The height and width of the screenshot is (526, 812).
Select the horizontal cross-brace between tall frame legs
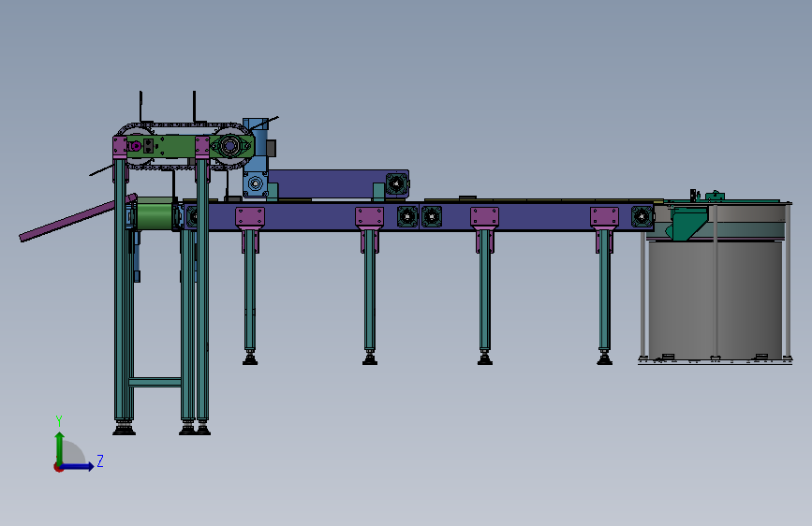(x=155, y=382)
